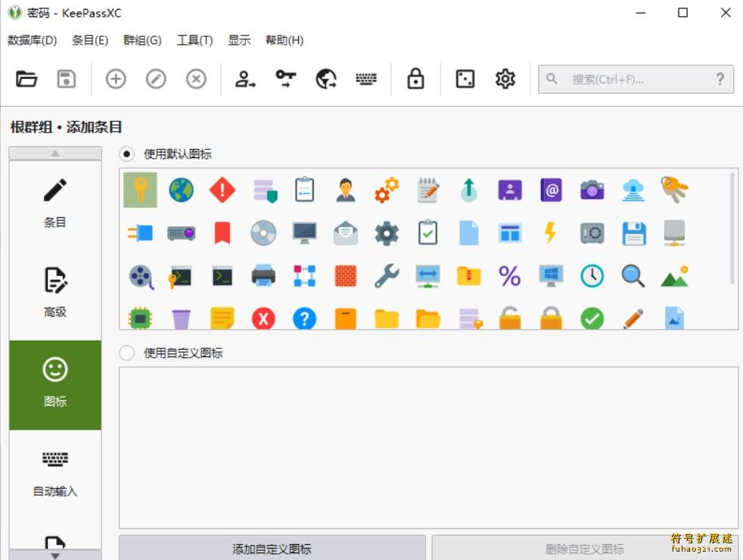Add new entry with plus circle icon

pyautogui.click(x=116, y=79)
